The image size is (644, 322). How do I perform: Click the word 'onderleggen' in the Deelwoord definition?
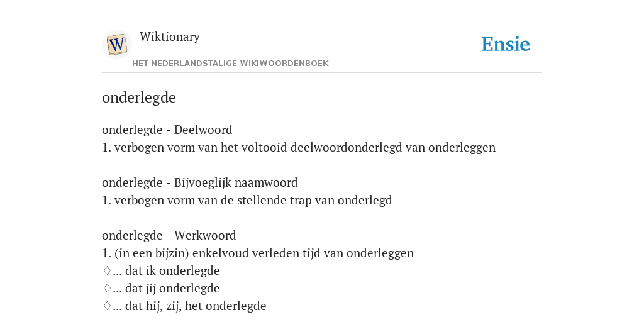462,147
